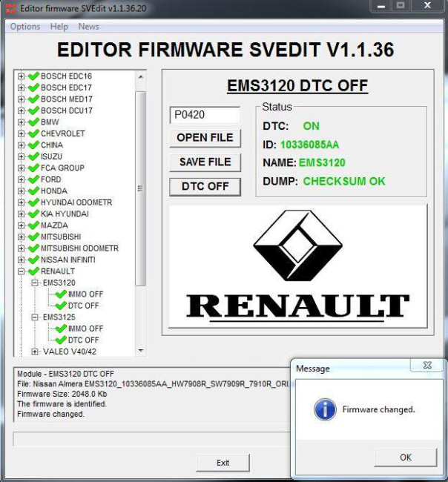Click the checkmark icon of EMS3120 IMMO OFF

(61, 294)
